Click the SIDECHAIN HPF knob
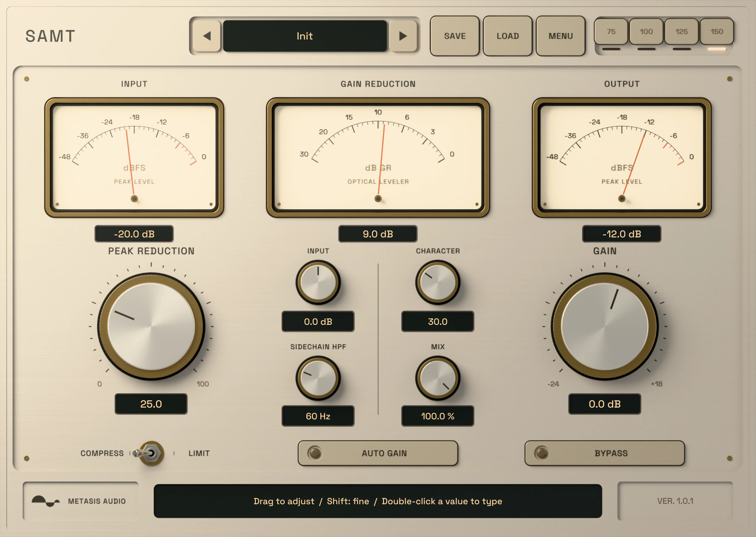756x537 pixels. click(x=318, y=378)
